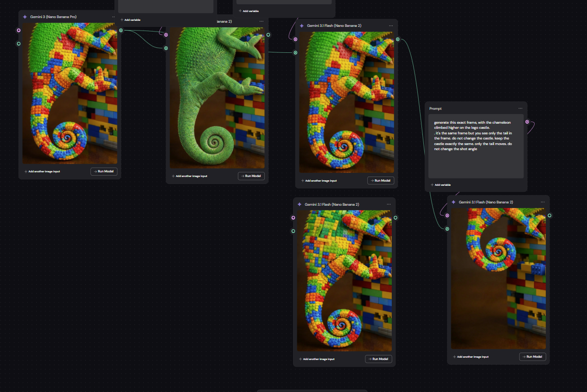Select the output port on the unconnected Gemini node
This screenshot has width=587, height=392.
click(x=396, y=218)
